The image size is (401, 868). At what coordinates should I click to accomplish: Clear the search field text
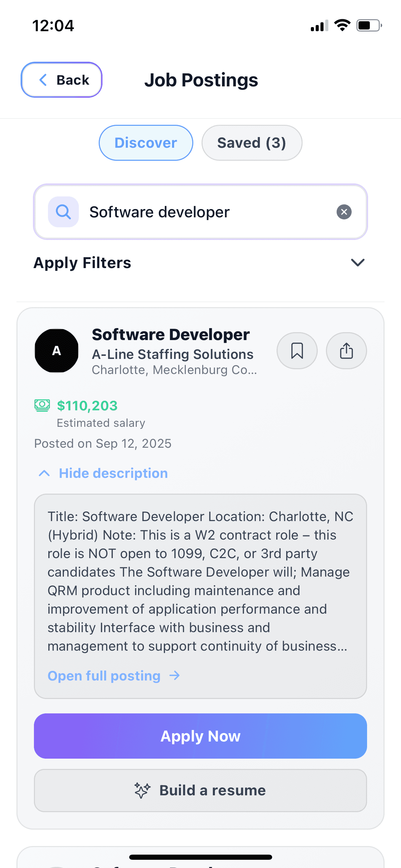(344, 212)
